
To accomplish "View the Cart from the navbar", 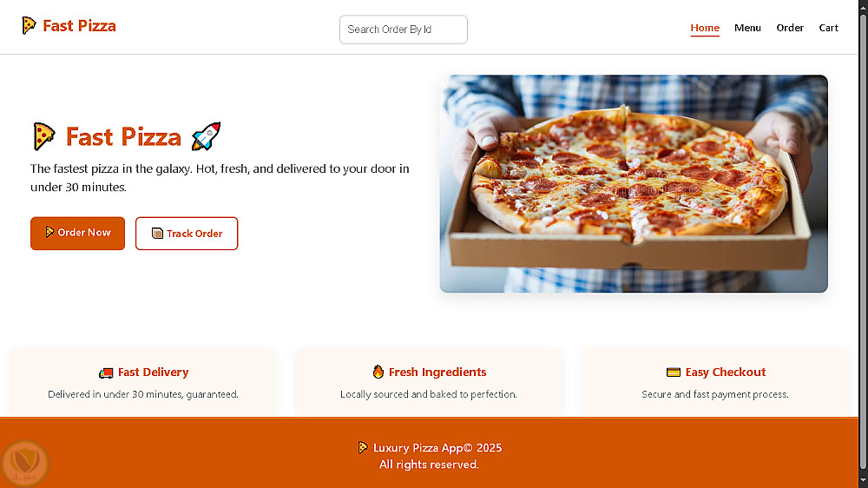I will tap(829, 28).
